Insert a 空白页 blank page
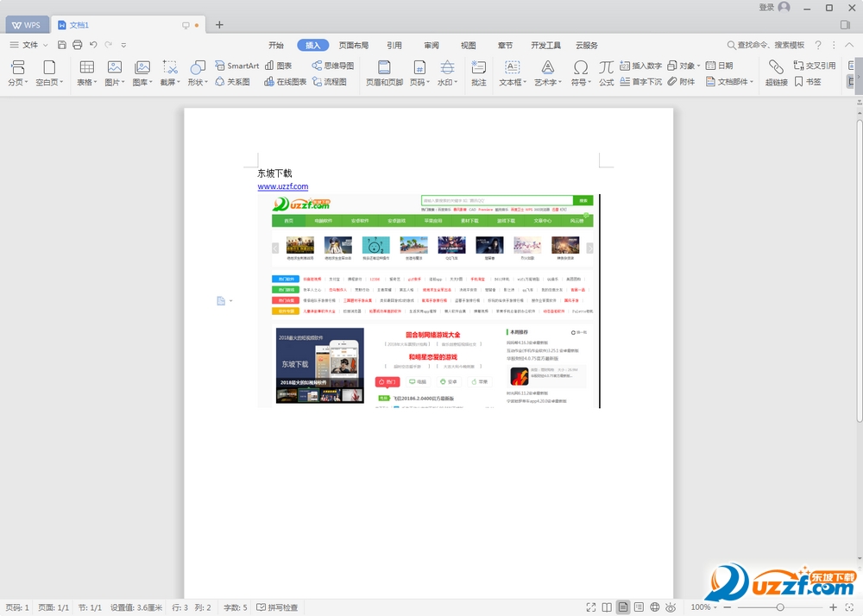 tap(49, 67)
